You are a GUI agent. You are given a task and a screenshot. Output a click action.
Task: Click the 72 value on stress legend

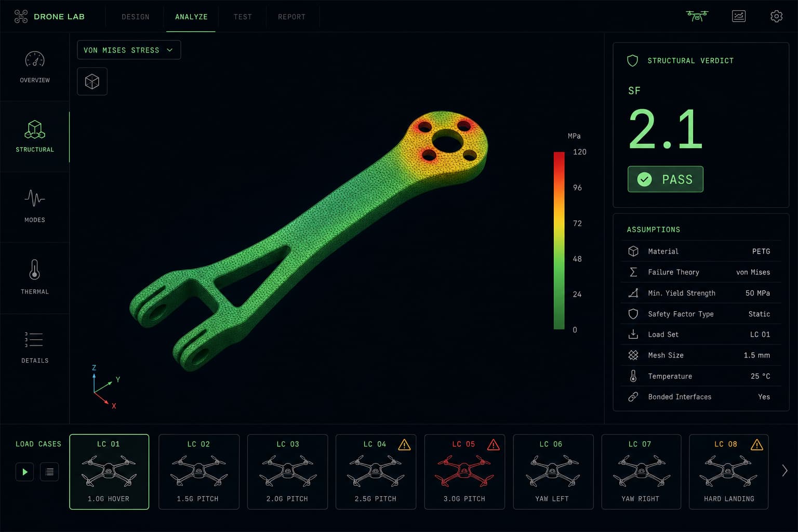(x=577, y=223)
